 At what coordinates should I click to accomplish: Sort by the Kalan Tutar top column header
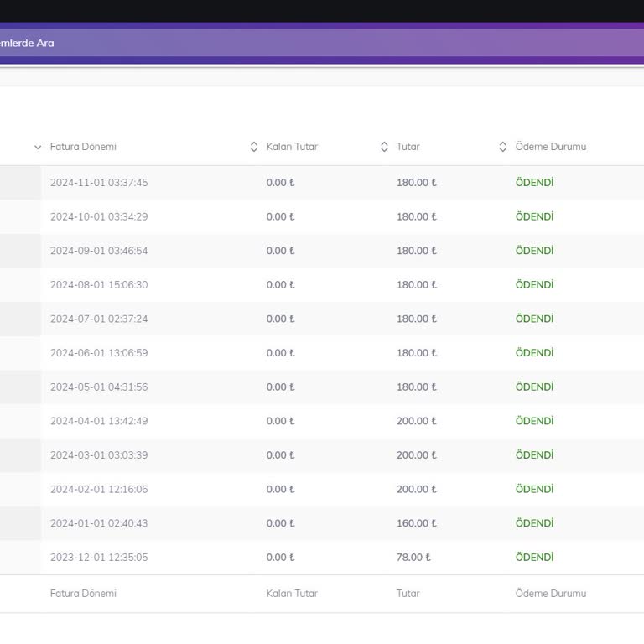pyautogui.click(x=292, y=147)
